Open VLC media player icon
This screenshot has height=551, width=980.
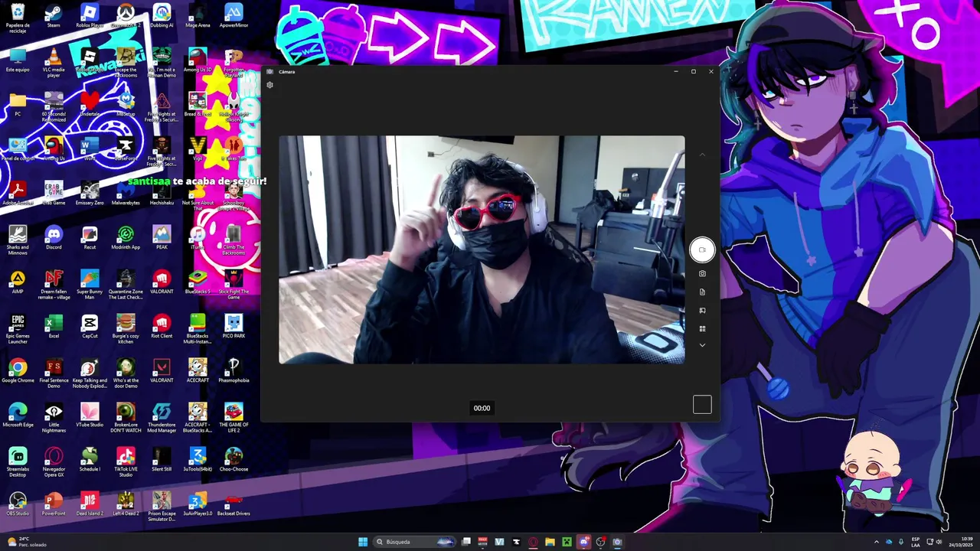coord(54,62)
